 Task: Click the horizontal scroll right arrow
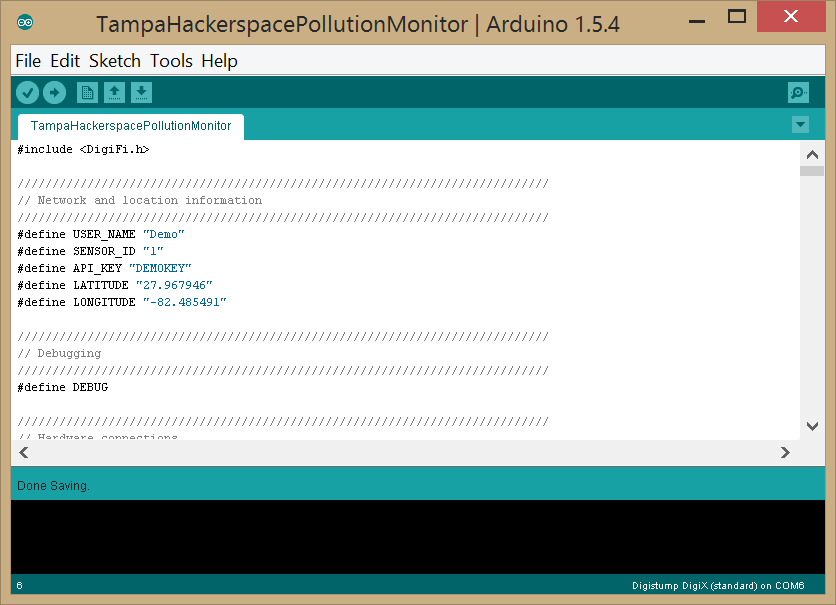tap(785, 453)
